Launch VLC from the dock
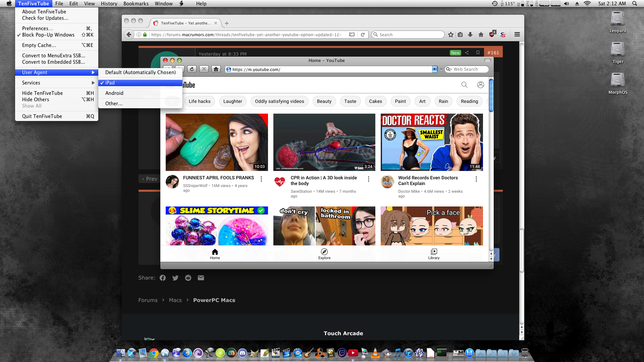The image size is (644, 362). [375, 353]
